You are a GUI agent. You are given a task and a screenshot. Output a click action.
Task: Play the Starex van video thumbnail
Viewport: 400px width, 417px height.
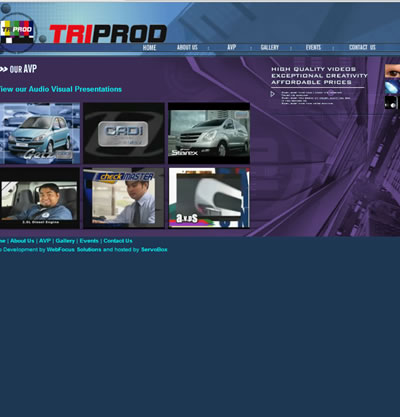click(209, 133)
